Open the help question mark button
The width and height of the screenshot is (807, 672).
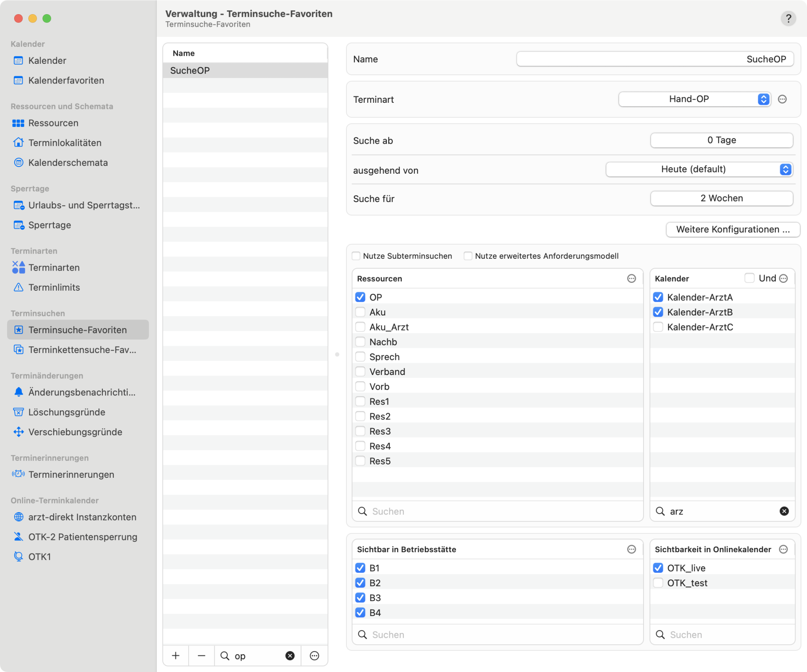coord(788,19)
